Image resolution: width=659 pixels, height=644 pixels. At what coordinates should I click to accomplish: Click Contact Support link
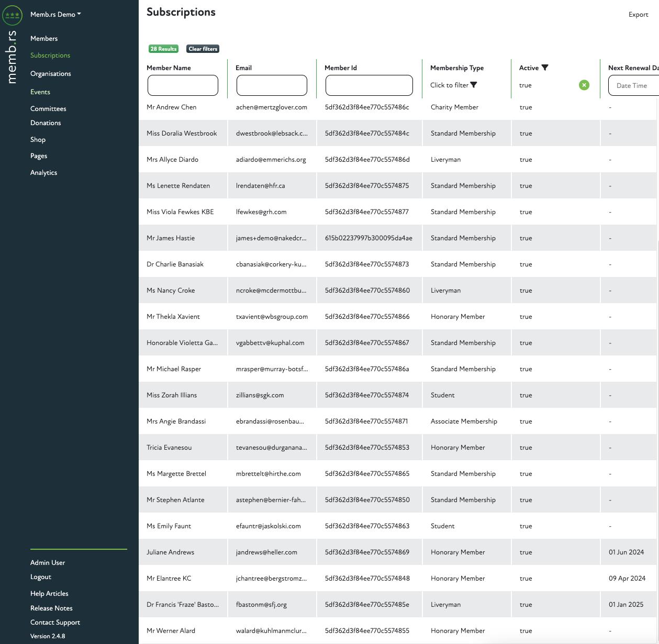(55, 623)
